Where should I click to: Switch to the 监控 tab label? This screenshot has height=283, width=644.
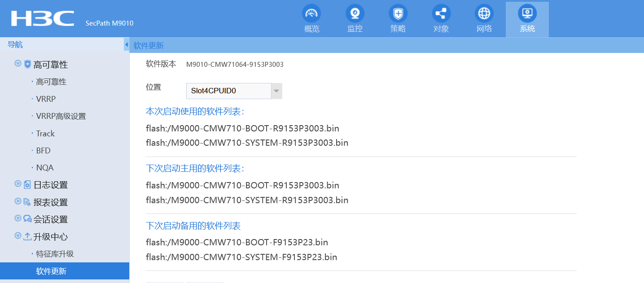click(355, 29)
